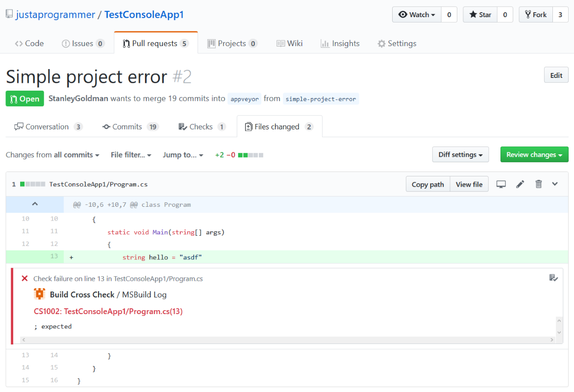The image size is (574, 392).
Task: Click the stargazers count 0
Action: pyautogui.click(x=505, y=15)
